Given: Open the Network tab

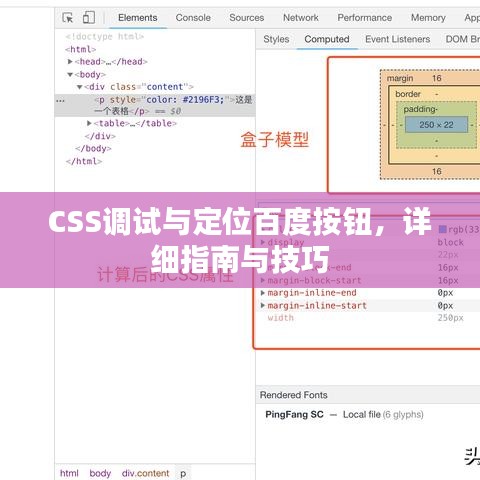Looking at the screenshot, I should click(x=301, y=18).
